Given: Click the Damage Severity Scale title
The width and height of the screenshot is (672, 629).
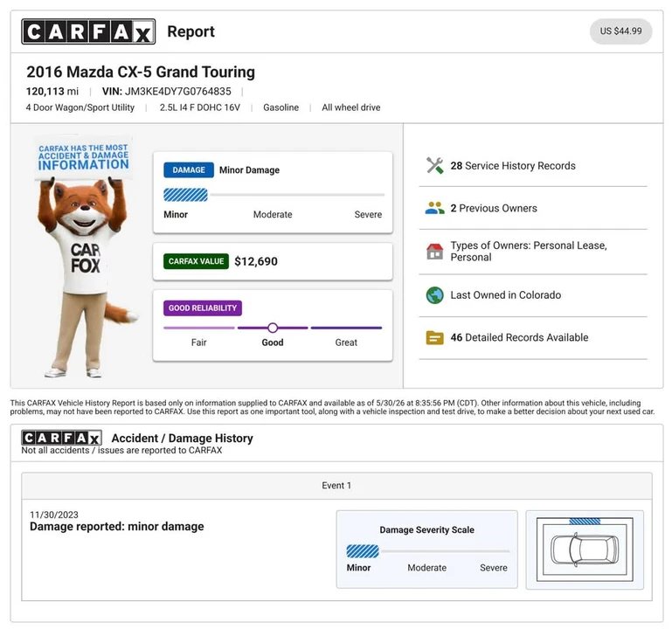Looking at the screenshot, I should (426, 530).
